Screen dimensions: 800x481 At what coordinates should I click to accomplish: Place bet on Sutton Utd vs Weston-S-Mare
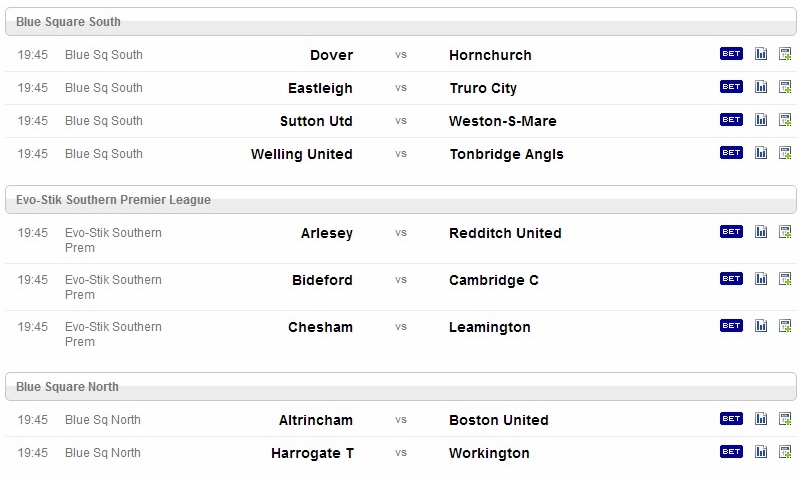click(731, 119)
